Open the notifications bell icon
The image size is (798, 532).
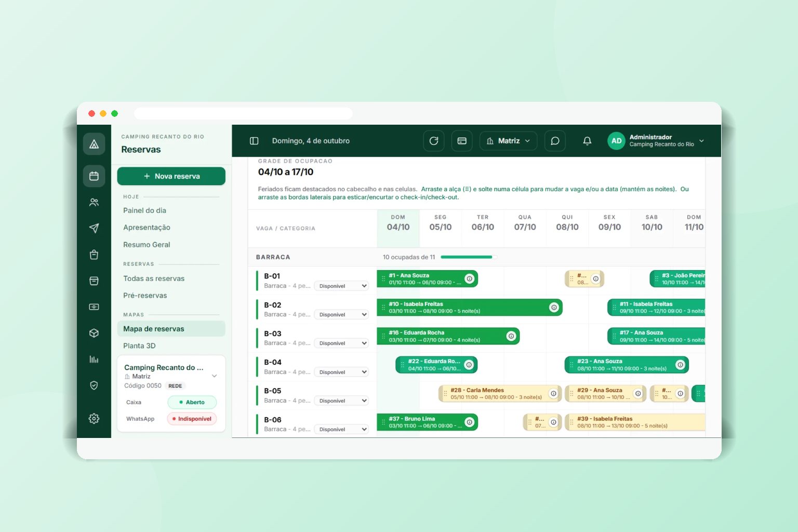[587, 141]
